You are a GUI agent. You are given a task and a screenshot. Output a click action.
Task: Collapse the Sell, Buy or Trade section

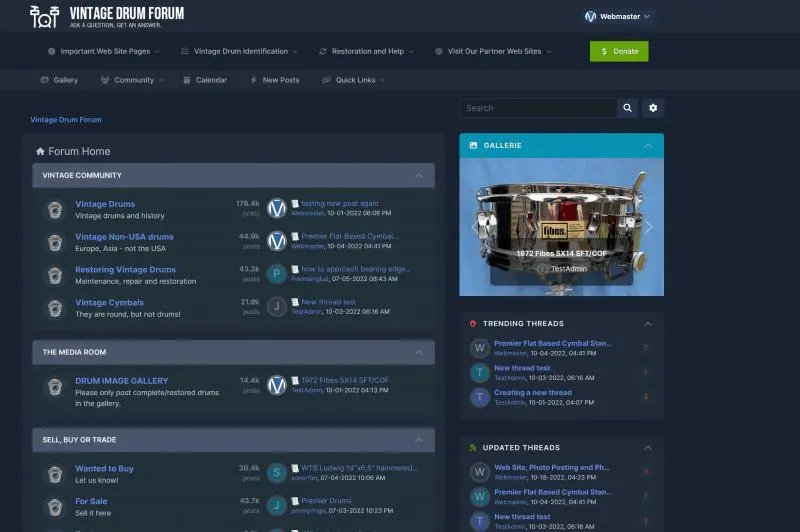[419, 440]
